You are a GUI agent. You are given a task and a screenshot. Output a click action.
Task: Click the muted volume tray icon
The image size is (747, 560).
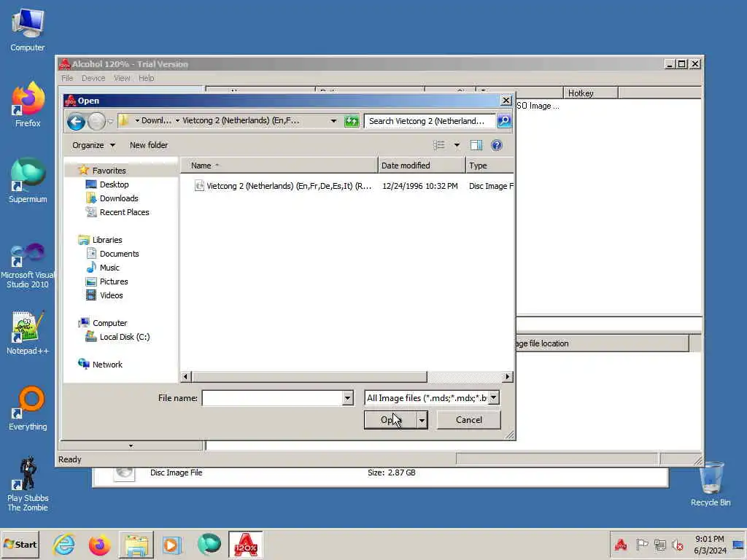pyautogui.click(x=677, y=544)
